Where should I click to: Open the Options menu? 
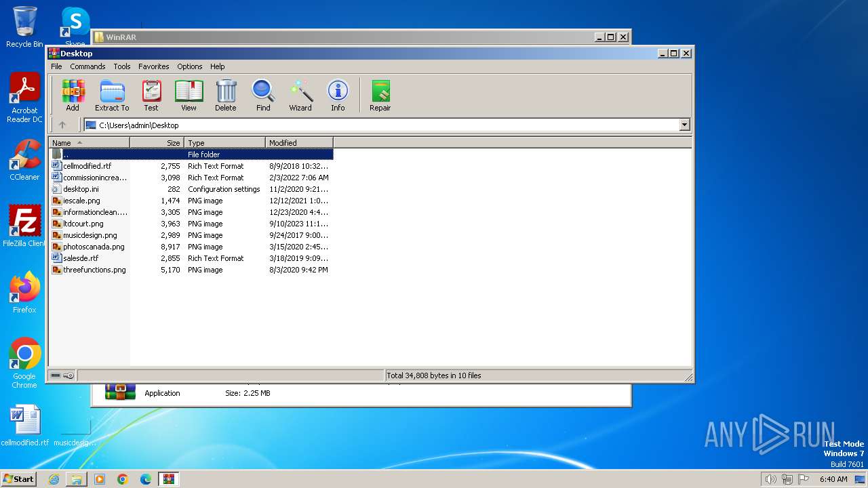[190, 66]
